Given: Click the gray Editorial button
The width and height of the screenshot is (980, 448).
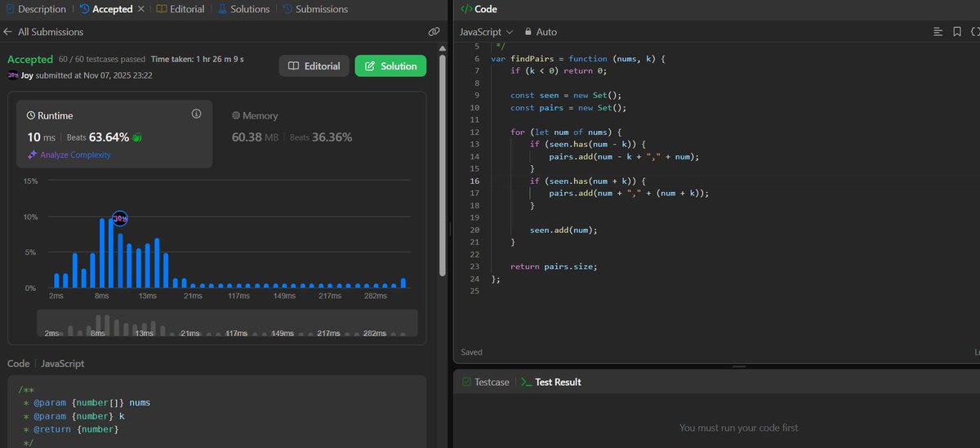Looking at the screenshot, I should 314,66.
